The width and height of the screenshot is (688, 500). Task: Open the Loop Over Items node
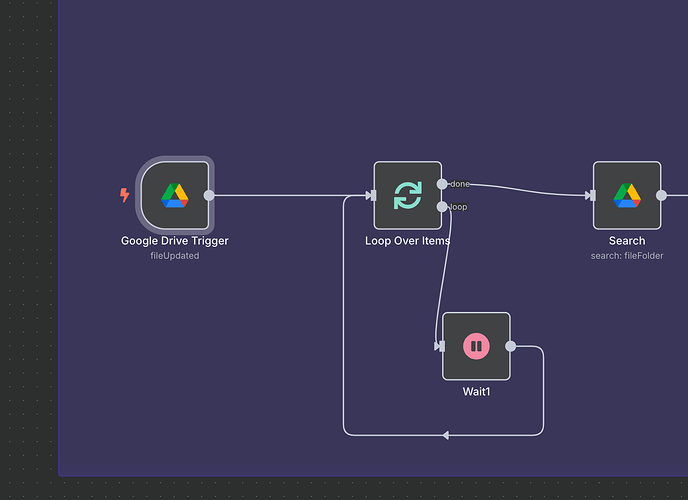tap(408, 195)
